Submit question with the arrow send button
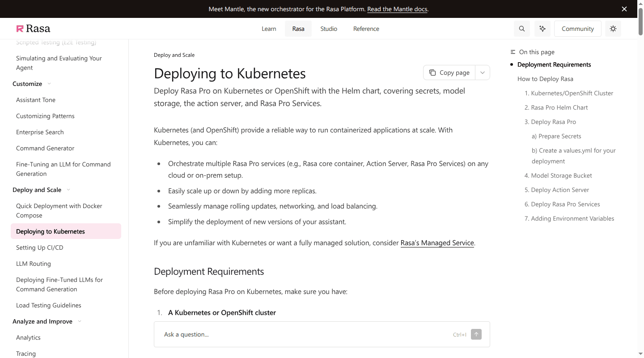 click(476, 334)
